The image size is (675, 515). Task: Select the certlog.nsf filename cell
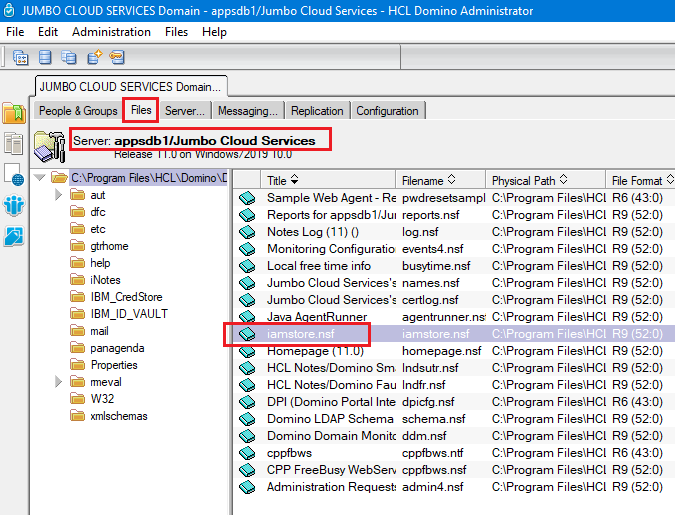point(430,300)
